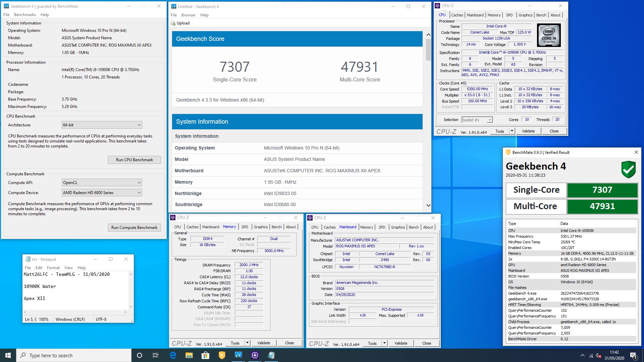Click Geekbench results scrollbar down arrow

pyautogui.click(x=428, y=205)
